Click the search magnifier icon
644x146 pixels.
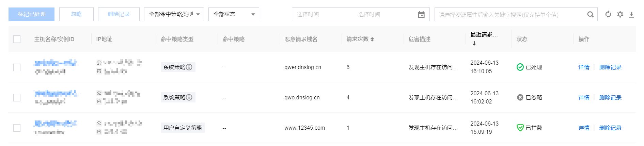coord(590,15)
